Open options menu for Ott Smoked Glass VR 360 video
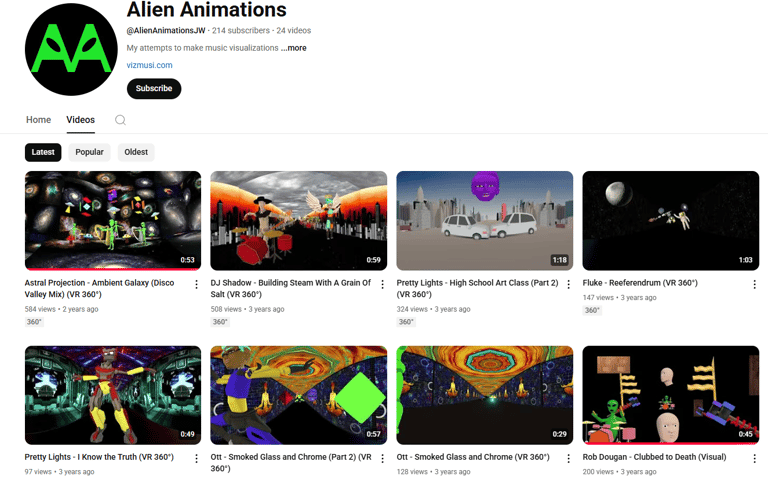This screenshot has height=478, width=768. 568,458
